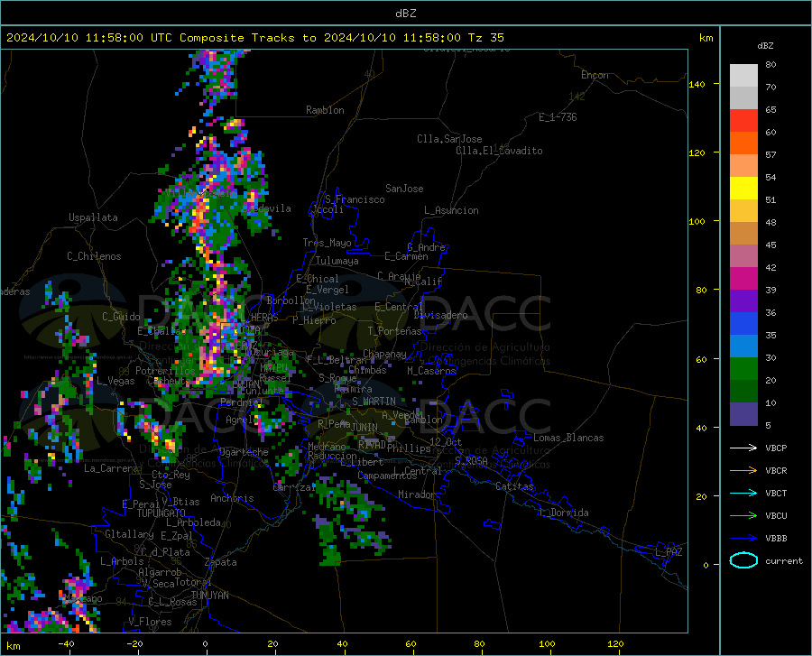Image resolution: width=812 pixels, height=656 pixels.
Task: Click the Campamentos map label
Action: [387, 476]
